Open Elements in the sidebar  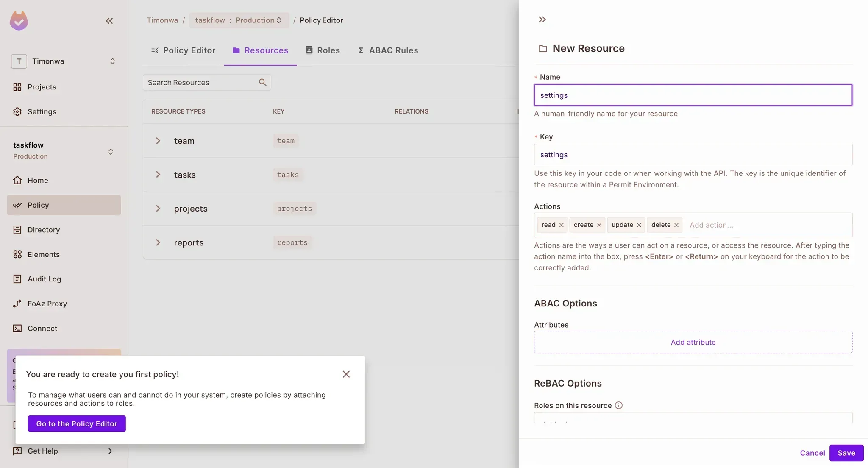(x=43, y=254)
